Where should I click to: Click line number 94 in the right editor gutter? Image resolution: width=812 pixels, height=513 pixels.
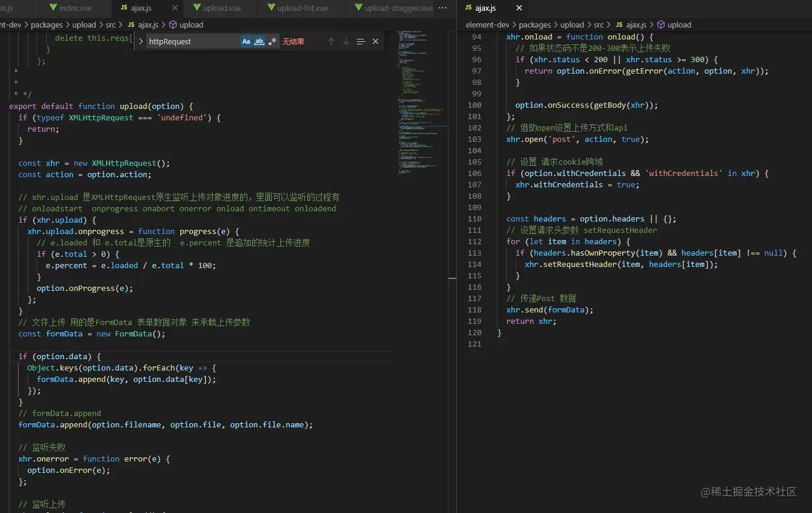tap(476, 37)
